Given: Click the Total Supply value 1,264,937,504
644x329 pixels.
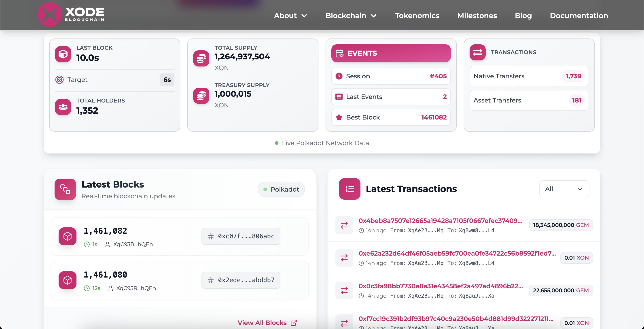Looking at the screenshot, I should [242, 57].
